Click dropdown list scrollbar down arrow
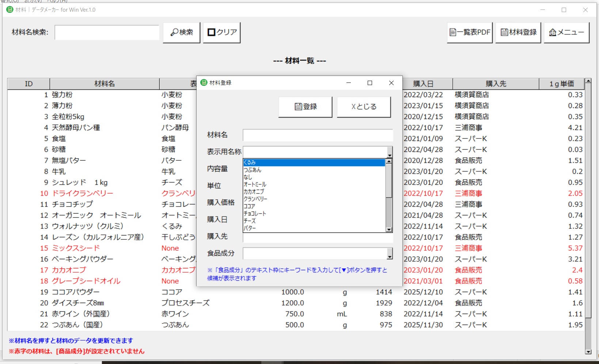 click(389, 229)
